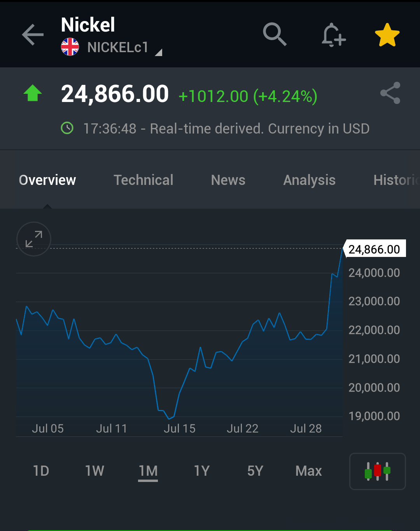420x531 pixels.
Task: Click the 24,866.00 chart price label
Action: [374, 249]
